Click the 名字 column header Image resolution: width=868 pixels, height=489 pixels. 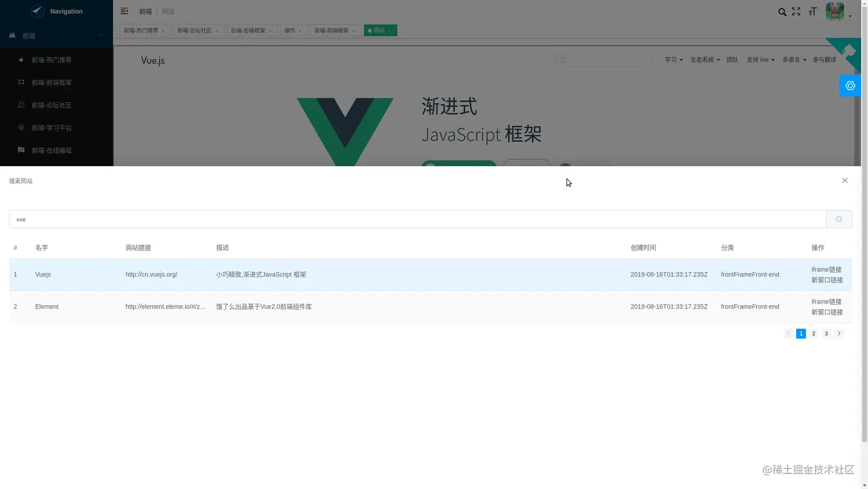(41, 248)
